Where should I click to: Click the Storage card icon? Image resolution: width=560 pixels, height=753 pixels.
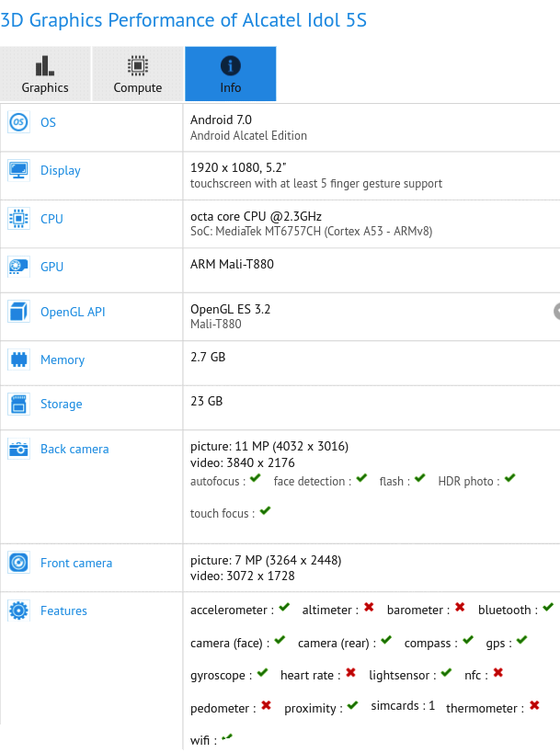18,404
